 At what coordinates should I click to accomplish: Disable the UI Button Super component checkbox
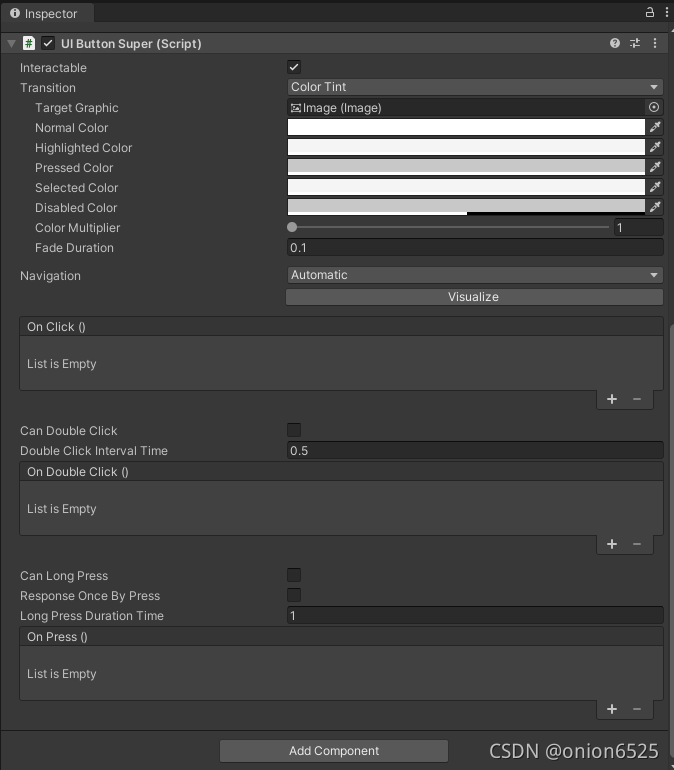(48, 43)
